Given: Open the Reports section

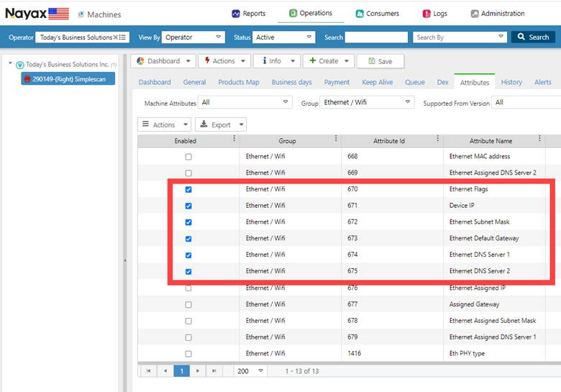Looking at the screenshot, I should (249, 14).
